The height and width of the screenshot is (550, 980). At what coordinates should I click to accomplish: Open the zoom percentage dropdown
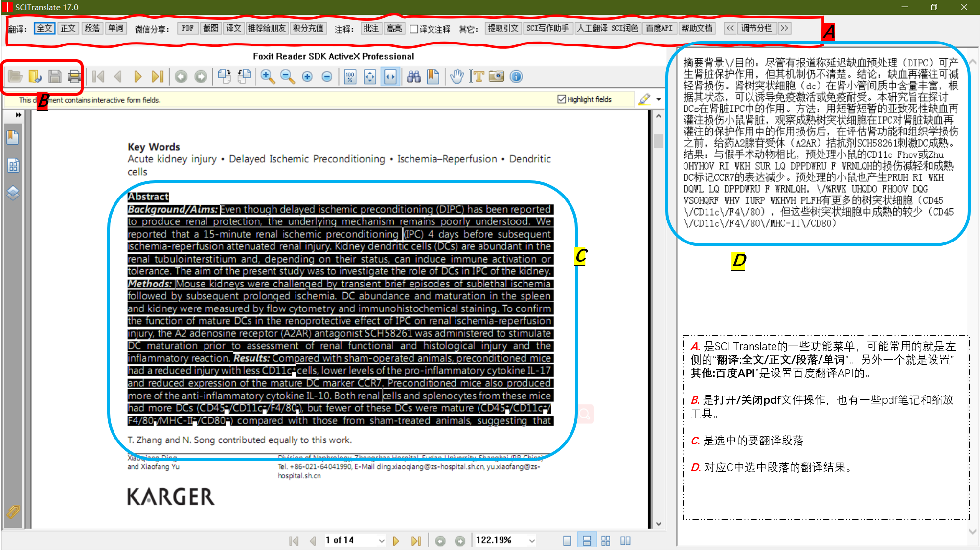click(532, 541)
